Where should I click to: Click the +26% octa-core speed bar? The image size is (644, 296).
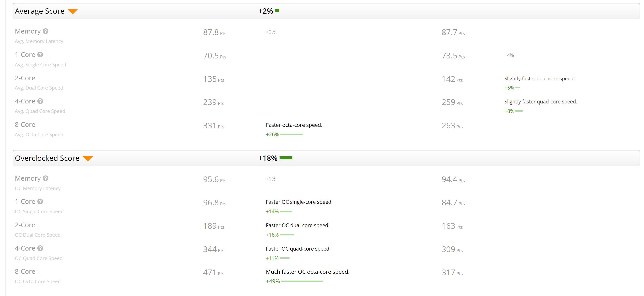click(291, 134)
